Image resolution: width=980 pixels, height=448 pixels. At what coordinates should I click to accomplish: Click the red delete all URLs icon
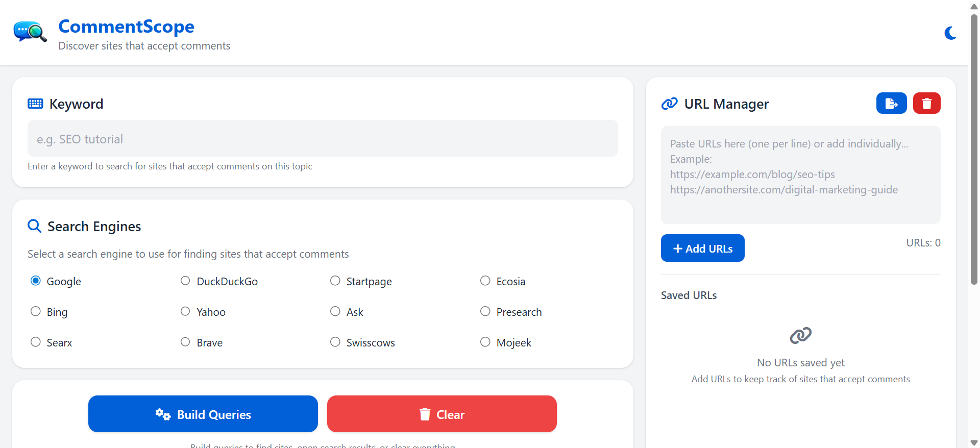(x=926, y=104)
